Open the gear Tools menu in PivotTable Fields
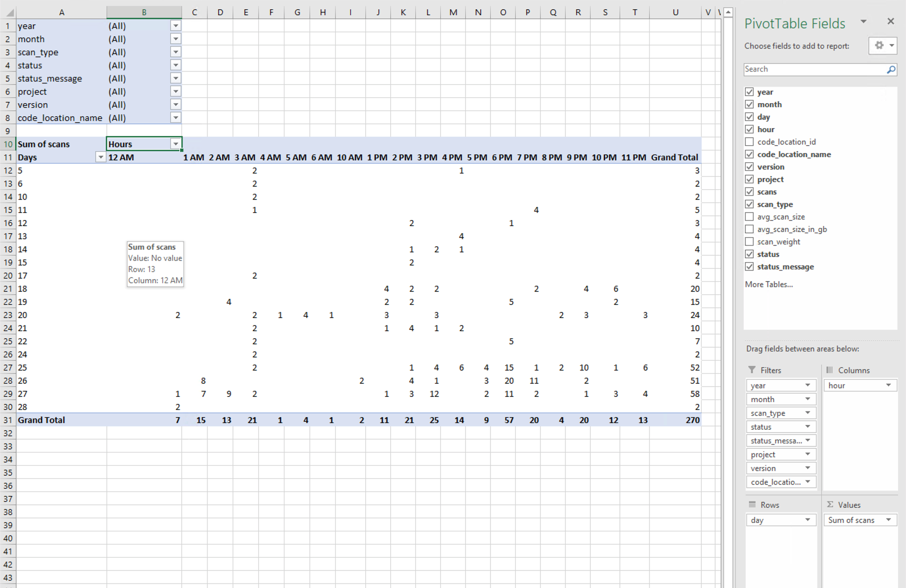The image size is (906, 588). point(882,45)
